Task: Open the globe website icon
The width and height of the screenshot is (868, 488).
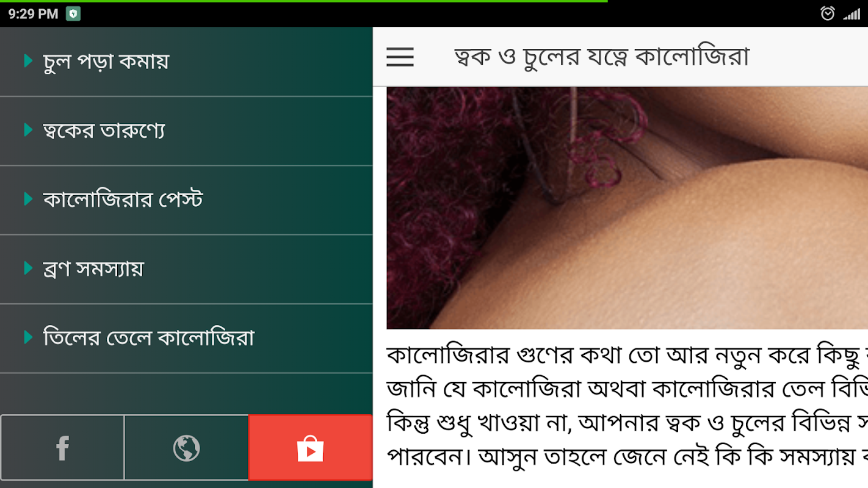Action: (x=186, y=448)
